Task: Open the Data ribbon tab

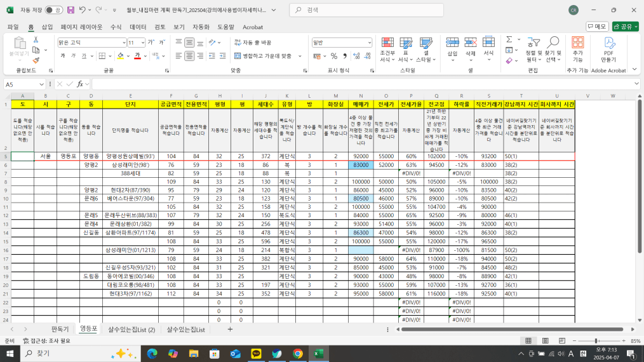Action: click(138, 27)
